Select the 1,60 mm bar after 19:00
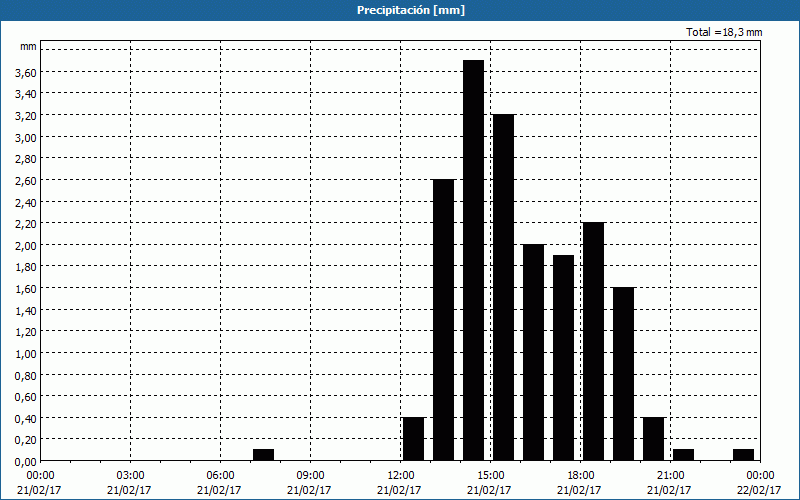The image size is (800, 500). pyautogui.click(x=623, y=374)
